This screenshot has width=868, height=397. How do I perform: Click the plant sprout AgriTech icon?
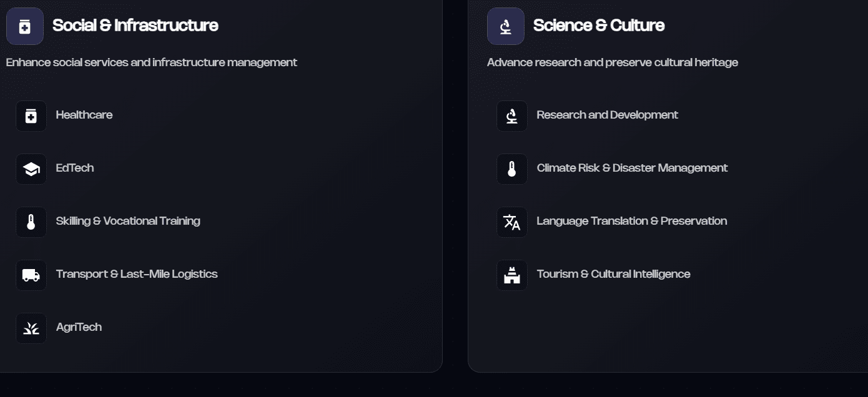(x=31, y=328)
